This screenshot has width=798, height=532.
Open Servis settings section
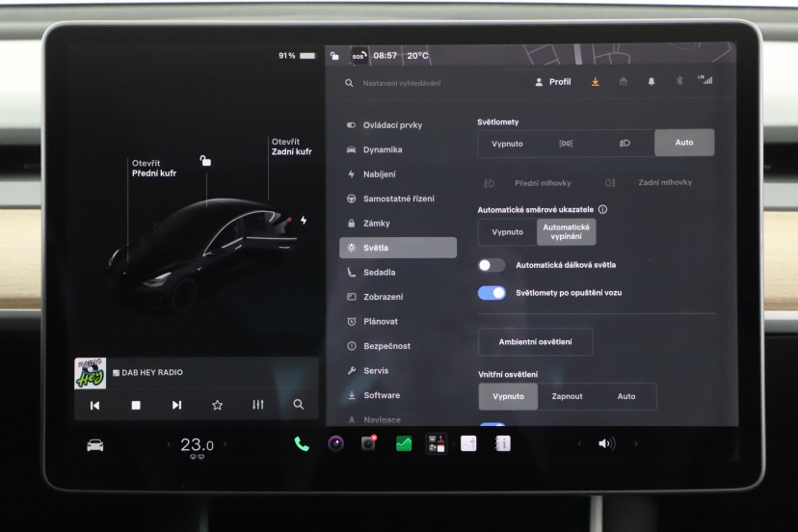(x=398, y=371)
